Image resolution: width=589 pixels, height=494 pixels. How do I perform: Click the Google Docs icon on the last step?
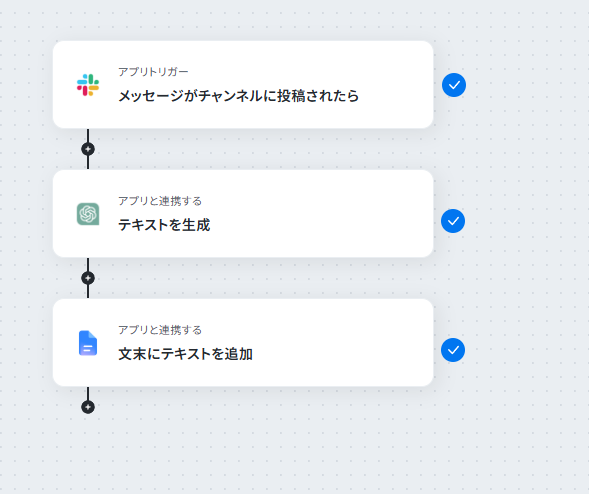(x=88, y=343)
